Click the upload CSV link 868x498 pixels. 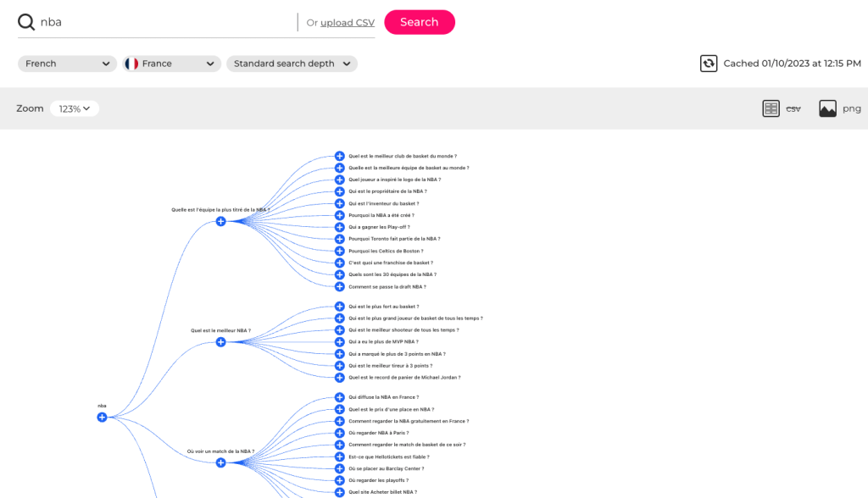(x=346, y=22)
